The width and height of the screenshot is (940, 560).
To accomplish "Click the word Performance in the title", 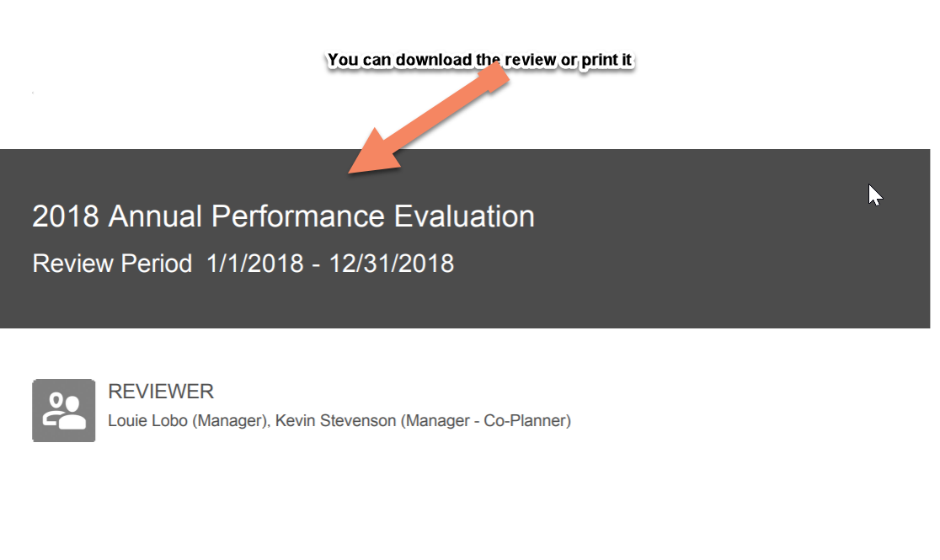I will click(x=297, y=216).
